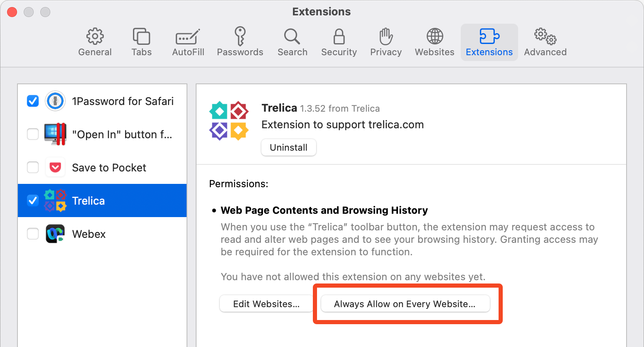644x347 pixels.
Task: Click the Uninstall button for Trelica
Action: coord(289,147)
